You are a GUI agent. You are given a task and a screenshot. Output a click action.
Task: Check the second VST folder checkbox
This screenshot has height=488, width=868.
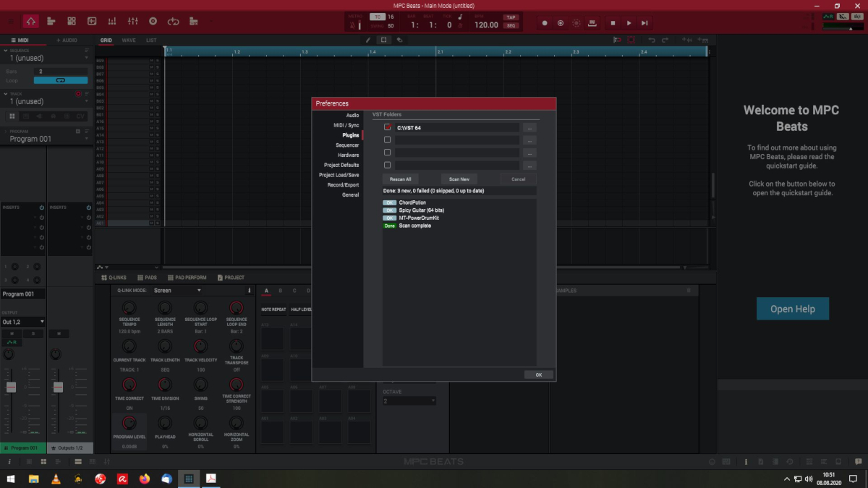pyautogui.click(x=388, y=140)
